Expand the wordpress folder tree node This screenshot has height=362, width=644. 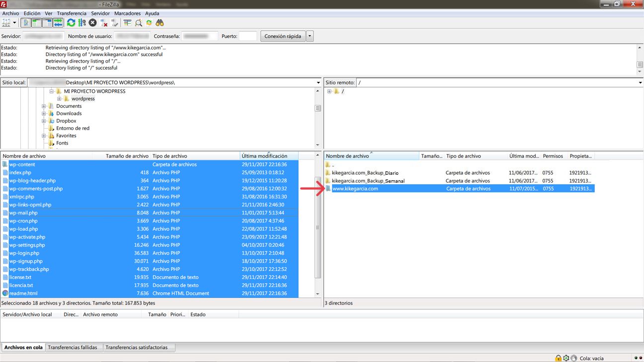[x=59, y=99]
